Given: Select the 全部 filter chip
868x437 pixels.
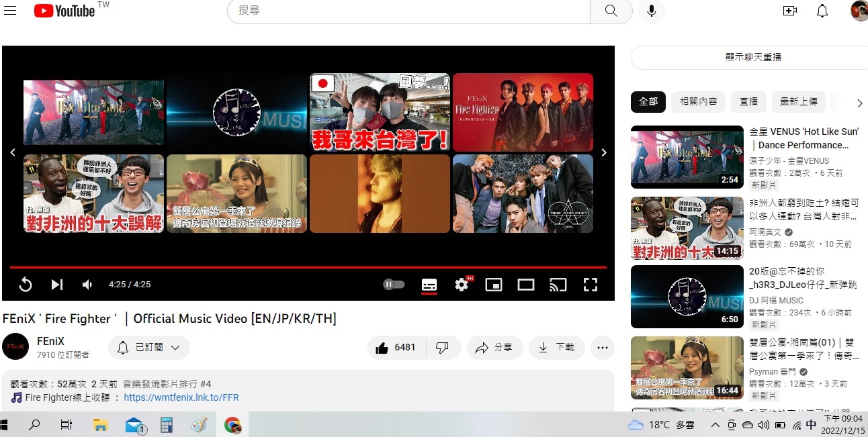Looking at the screenshot, I should 648,101.
